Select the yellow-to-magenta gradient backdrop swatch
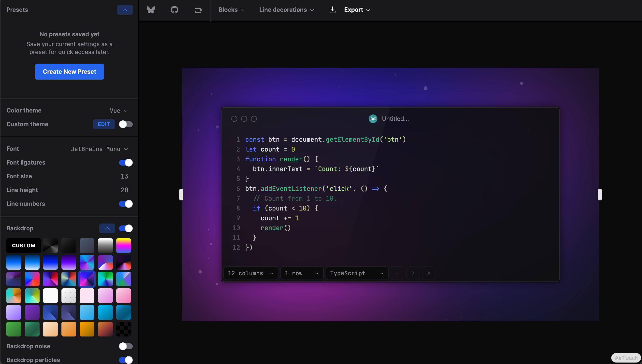 click(x=124, y=245)
